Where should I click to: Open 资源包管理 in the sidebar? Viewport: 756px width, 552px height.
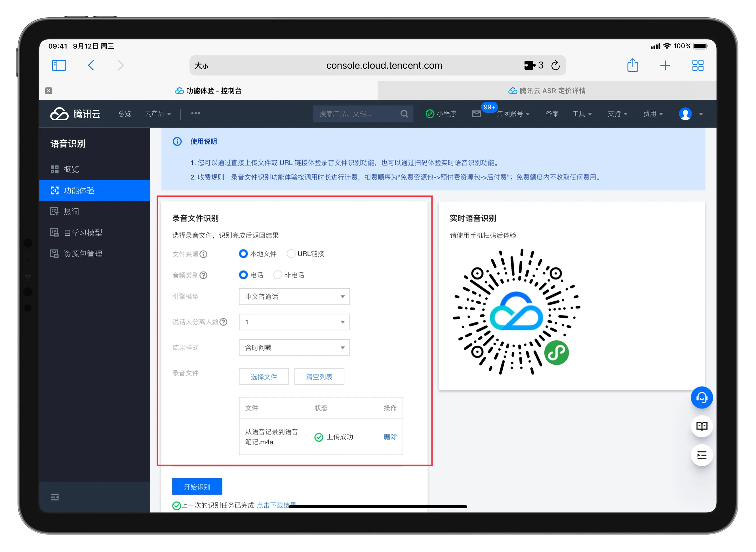click(x=94, y=254)
